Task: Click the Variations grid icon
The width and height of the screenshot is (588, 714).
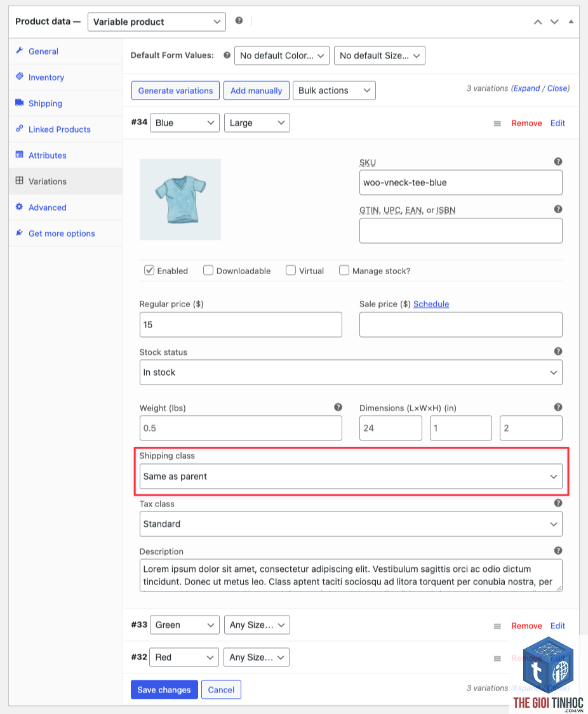Action: pos(19,180)
